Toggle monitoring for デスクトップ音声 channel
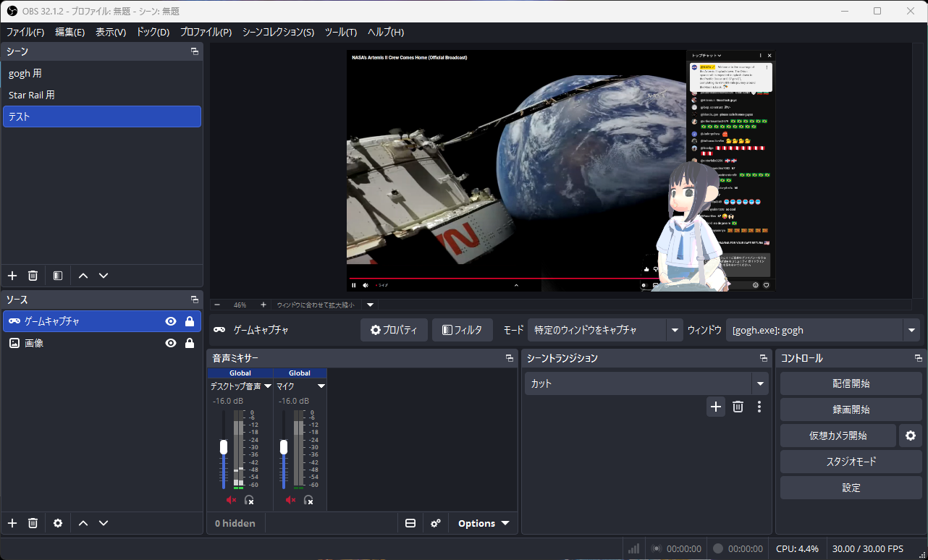Image resolution: width=928 pixels, height=560 pixels. pos(249,500)
